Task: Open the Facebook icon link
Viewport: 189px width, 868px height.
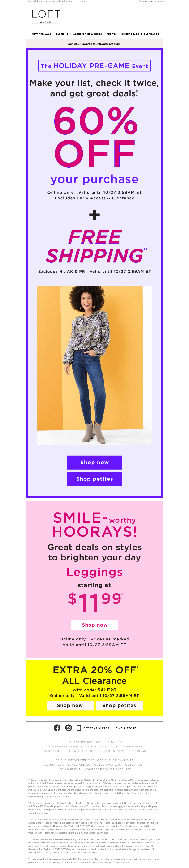Action: [x=57, y=728]
